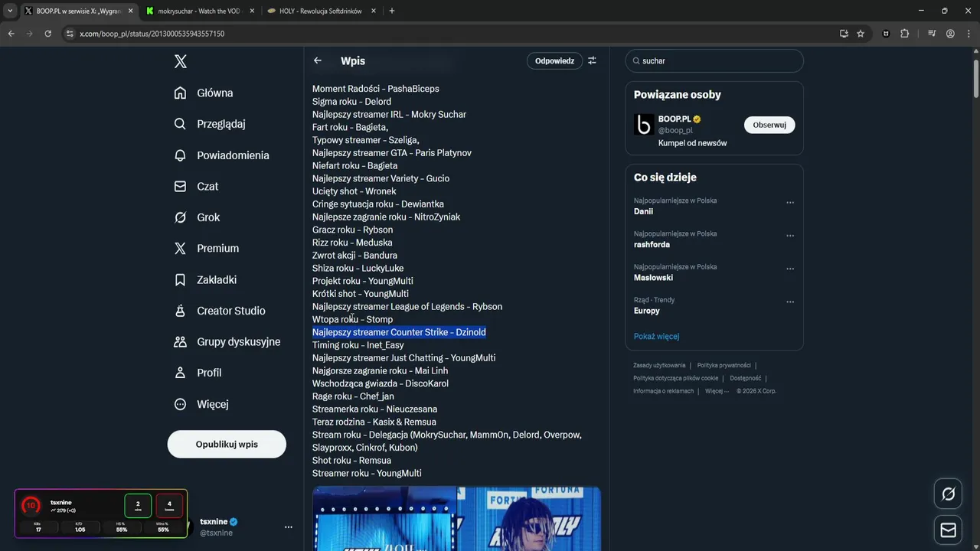Focus the search field containing suchar

[x=714, y=60]
